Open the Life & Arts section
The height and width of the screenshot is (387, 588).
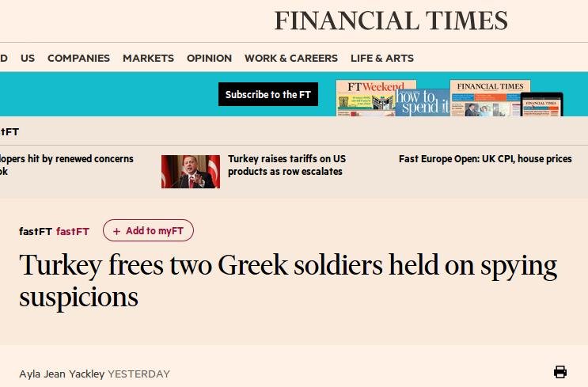pos(382,58)
